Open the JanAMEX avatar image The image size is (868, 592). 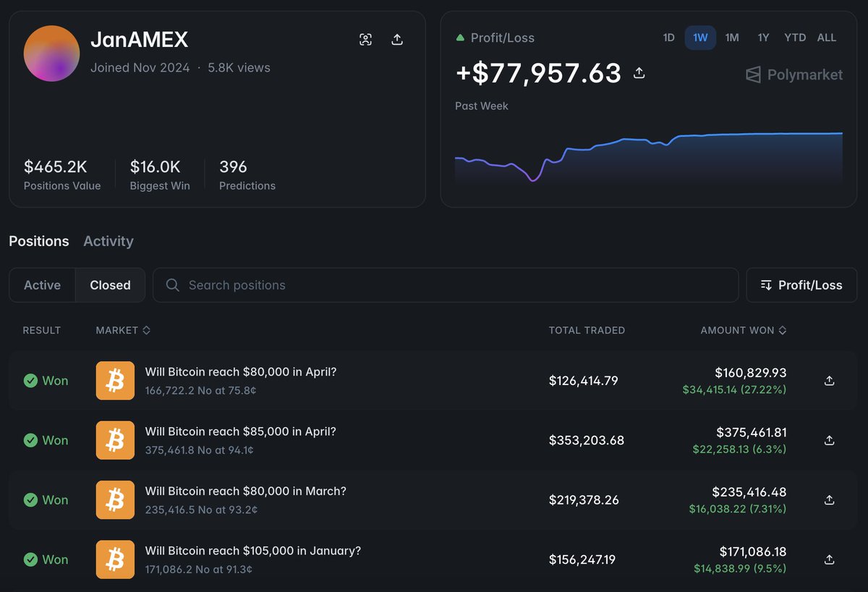(51, 54)
